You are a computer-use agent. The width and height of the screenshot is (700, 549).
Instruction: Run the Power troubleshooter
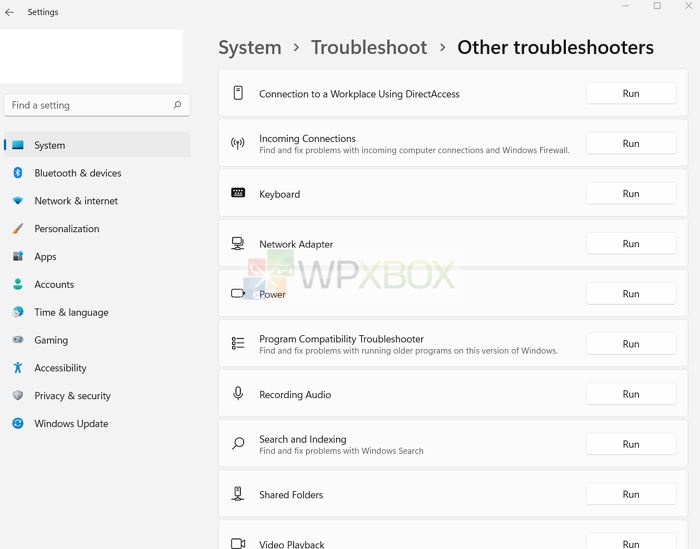pos(631,294)
